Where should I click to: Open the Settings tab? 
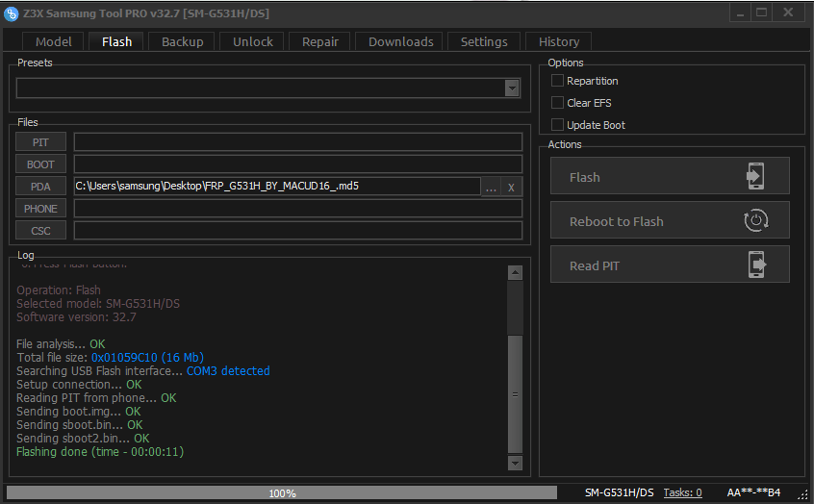484,41
